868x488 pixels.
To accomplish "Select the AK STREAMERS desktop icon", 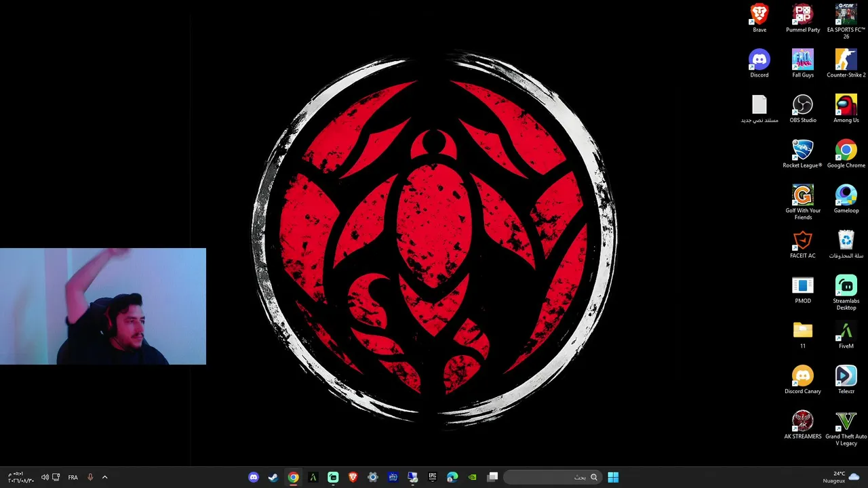I will [803, 426].
